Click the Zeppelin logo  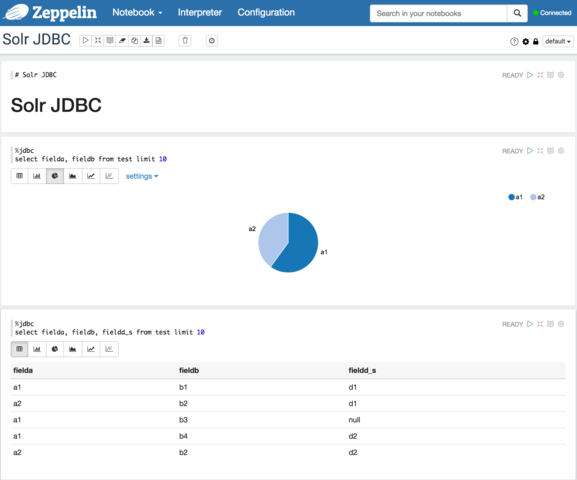pos(50,13)
